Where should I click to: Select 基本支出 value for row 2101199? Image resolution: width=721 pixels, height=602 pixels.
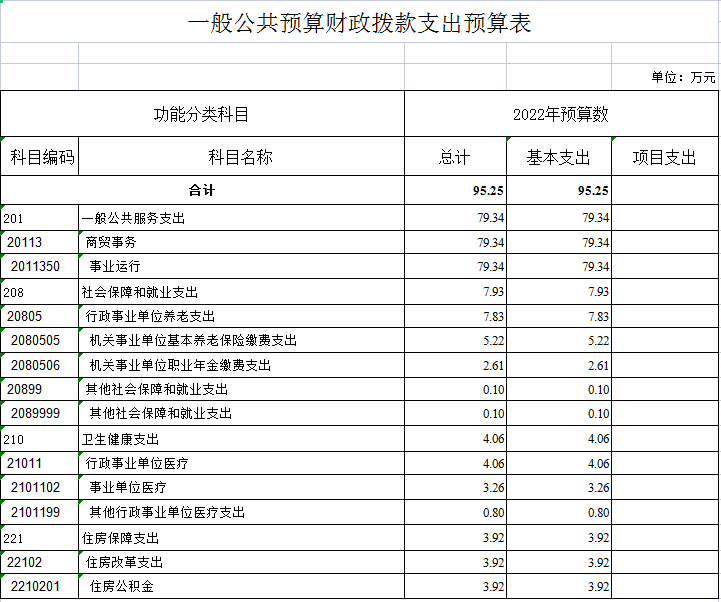pyautogui.click(x=559, y=512)
